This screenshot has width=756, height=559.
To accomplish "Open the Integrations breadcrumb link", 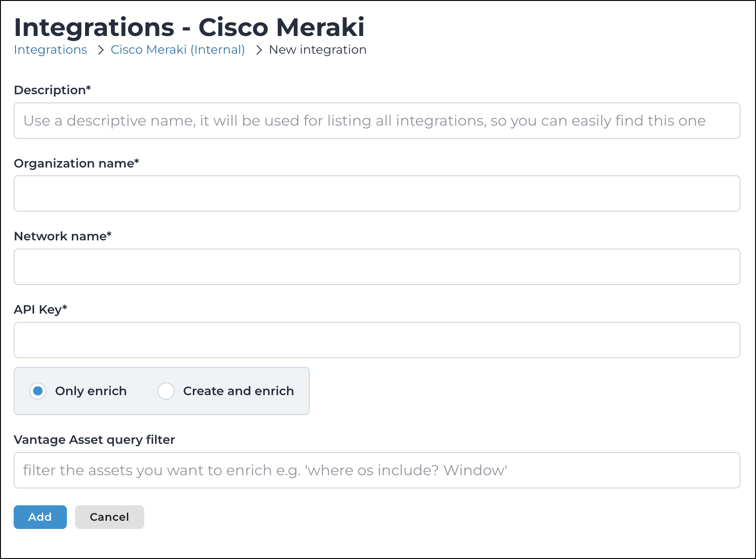I will tap(50, 50).
